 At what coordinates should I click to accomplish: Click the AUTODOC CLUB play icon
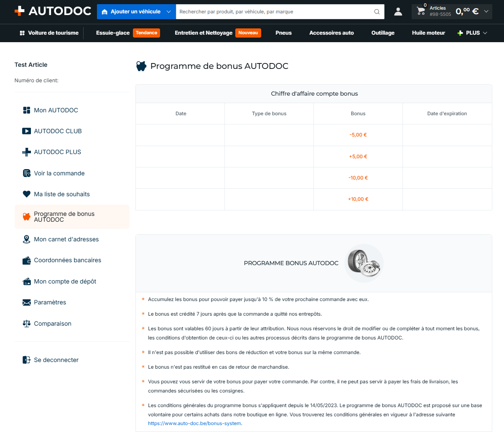(x=27, y=131)
